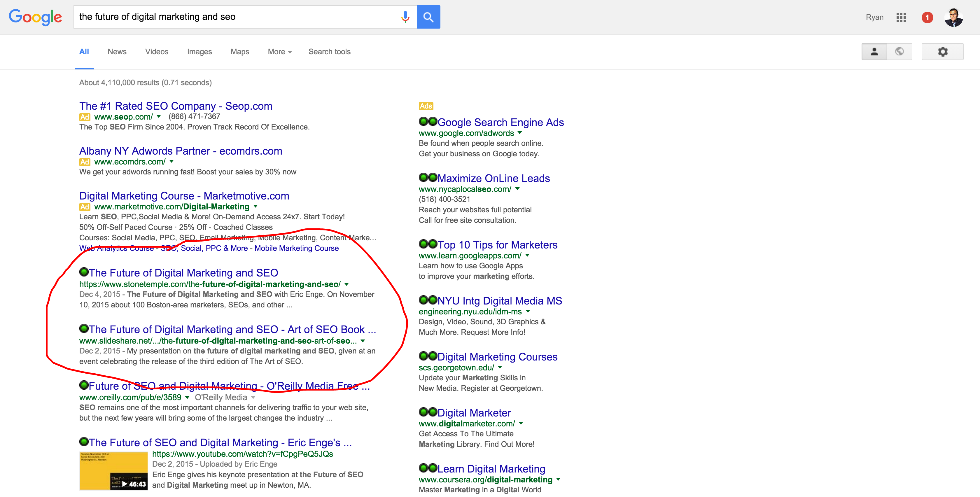Expand dropdown arrow after www.google.com/adwords

point(520,133)
